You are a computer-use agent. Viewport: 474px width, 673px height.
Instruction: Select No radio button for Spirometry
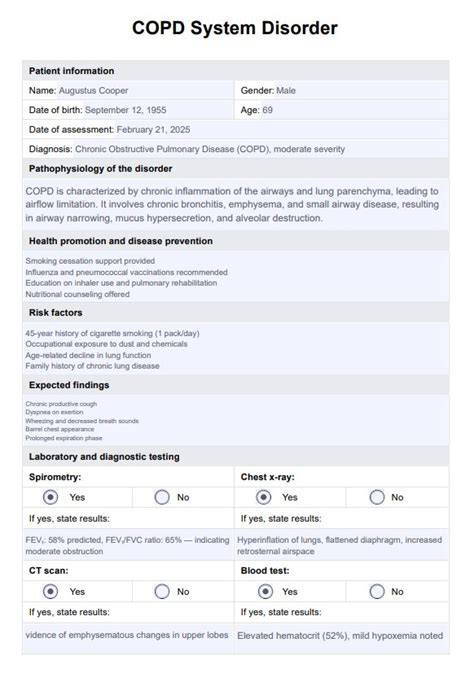coord(162,497)
